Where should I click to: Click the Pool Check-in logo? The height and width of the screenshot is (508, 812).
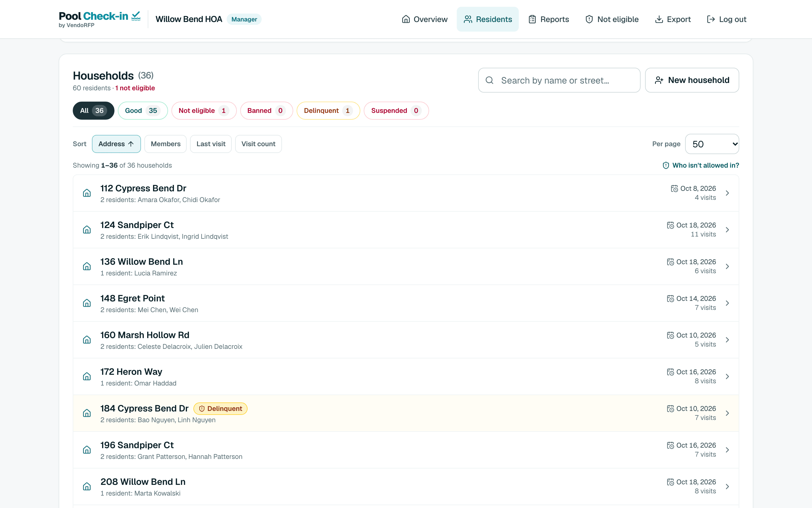point(100,19)
